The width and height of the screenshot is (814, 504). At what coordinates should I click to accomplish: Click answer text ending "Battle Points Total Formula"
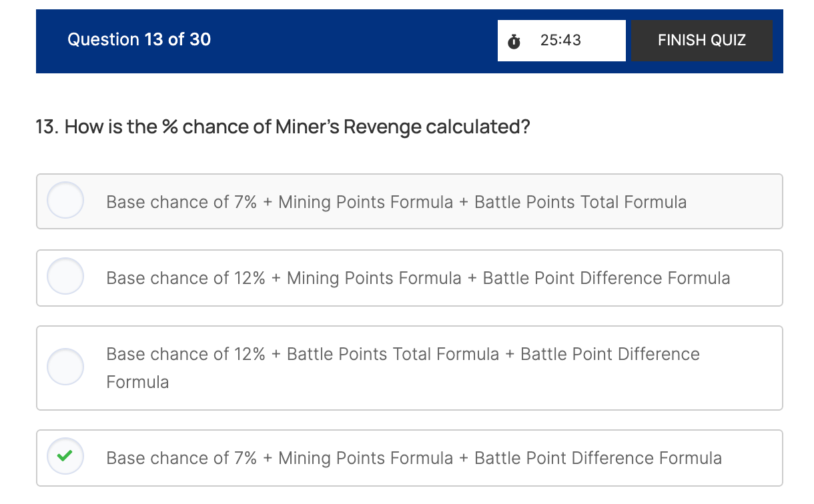396,202
